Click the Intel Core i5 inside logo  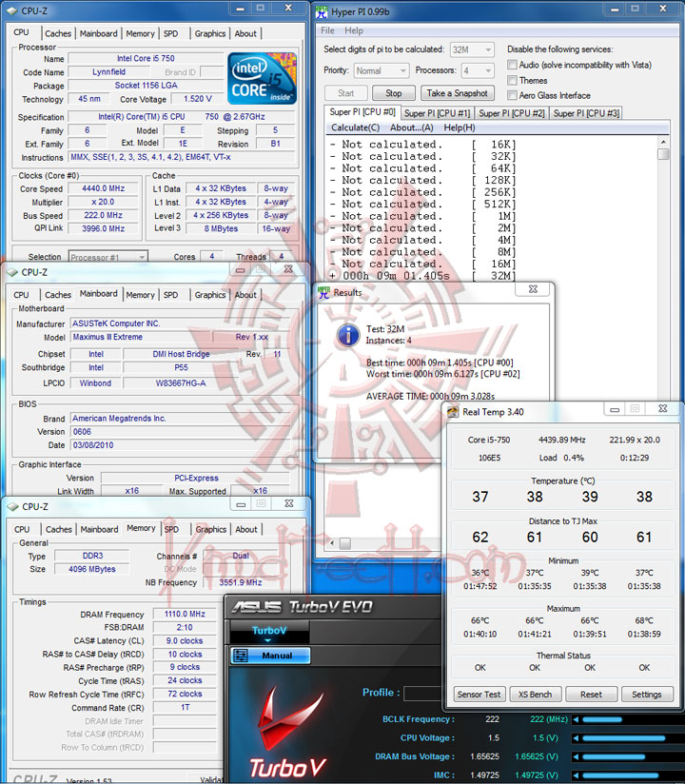click(x=262, y=79)
